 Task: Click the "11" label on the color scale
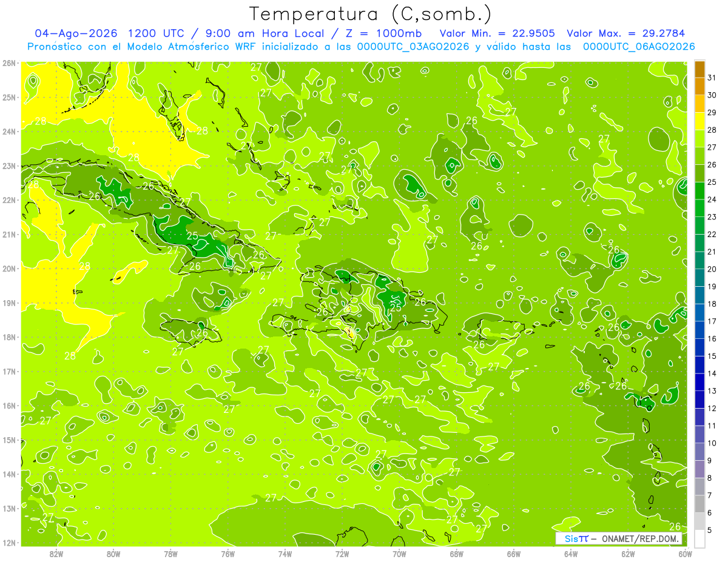[712, 426]
